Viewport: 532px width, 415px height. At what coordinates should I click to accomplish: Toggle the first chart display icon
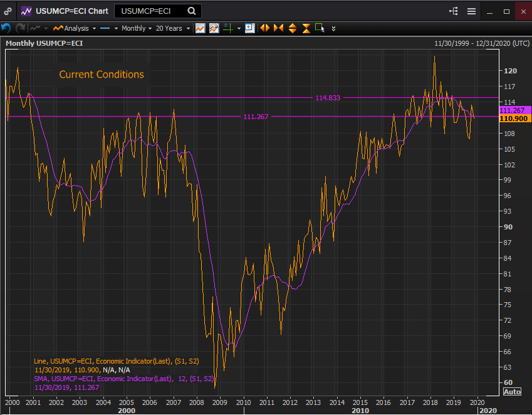coord(201,28)
